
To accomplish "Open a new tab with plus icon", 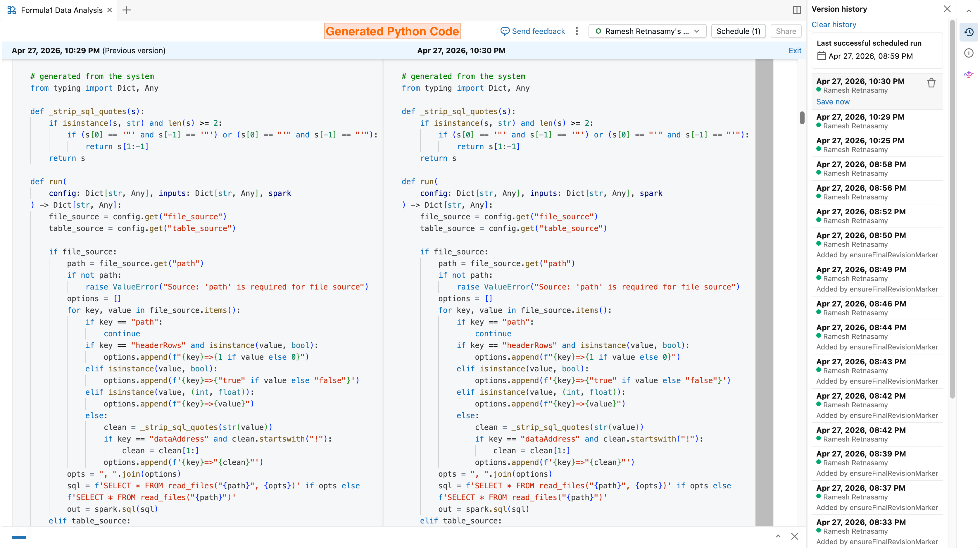I will tap(126, 10).
